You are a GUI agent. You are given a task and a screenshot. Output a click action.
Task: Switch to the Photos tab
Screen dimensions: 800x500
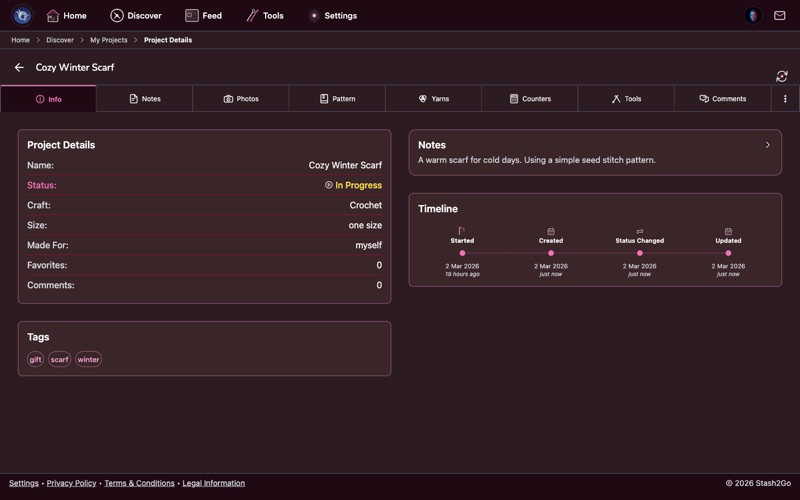click(x=241, y=99)
